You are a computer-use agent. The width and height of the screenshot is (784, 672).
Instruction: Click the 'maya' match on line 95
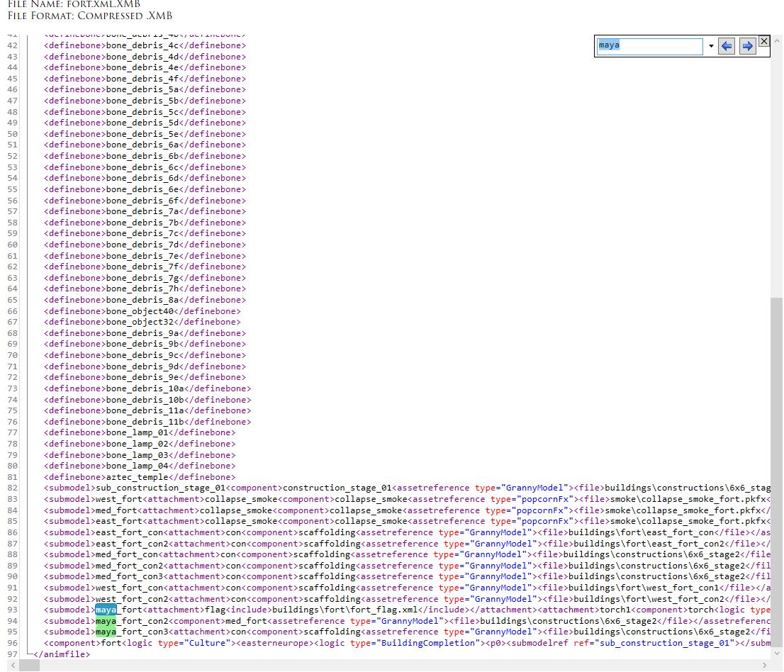pos(106,632)
